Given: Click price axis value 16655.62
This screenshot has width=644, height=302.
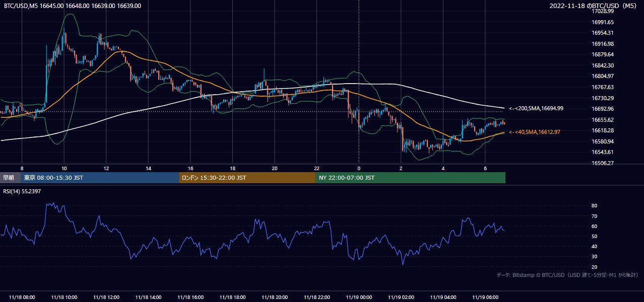Looking at the screenshot, I should click(603, 120).
